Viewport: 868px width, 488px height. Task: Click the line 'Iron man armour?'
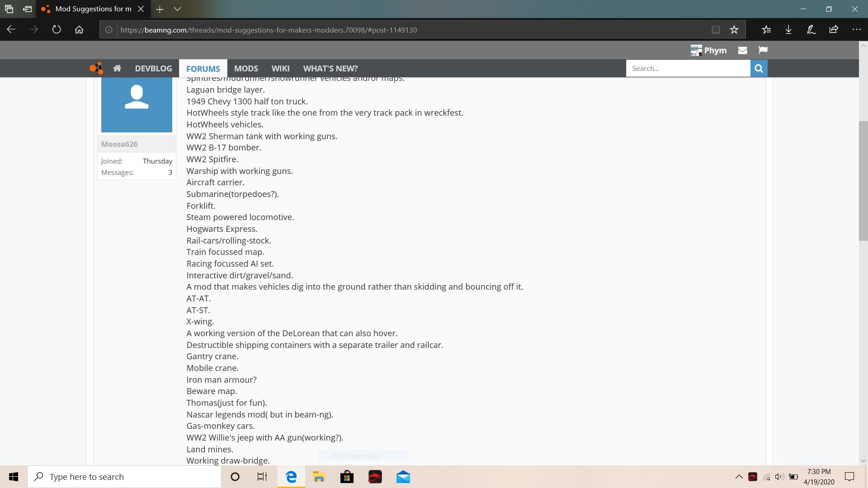tap(222, 380)
